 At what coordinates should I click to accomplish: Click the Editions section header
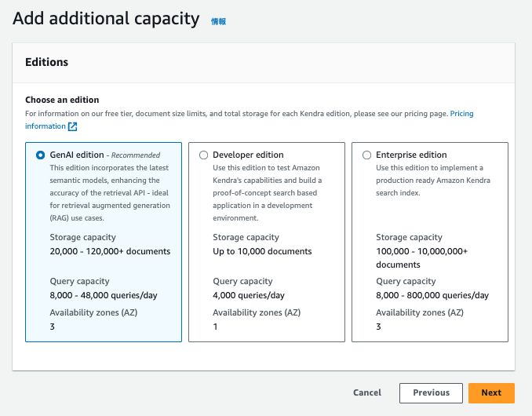tap(47, 62)
